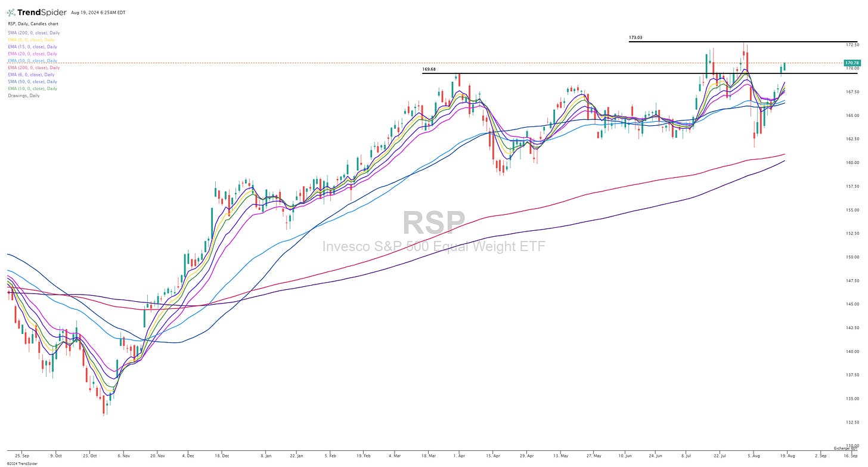Click the '19. Aug' date axis label
The image size is (868, 467).
788,455
